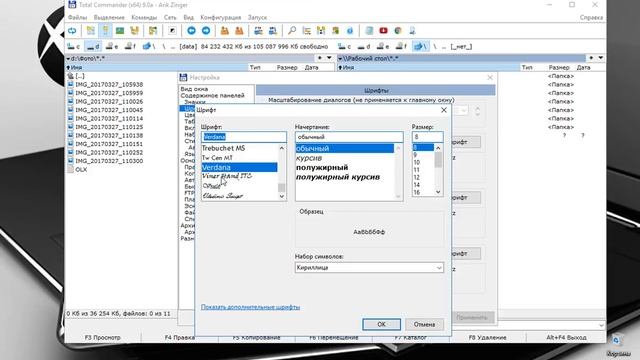Select drive e in left panel
This screenshot has height=360, width=640.
[x=112, y=47]
